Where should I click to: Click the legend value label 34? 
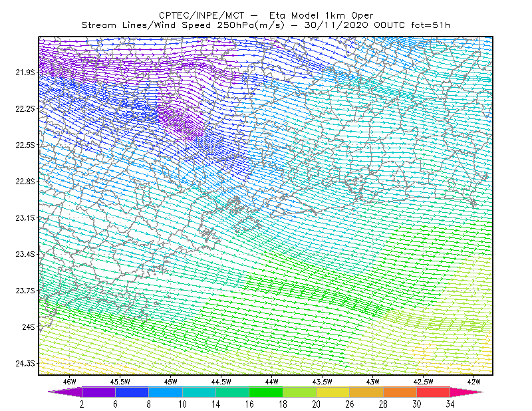point(450,404)
